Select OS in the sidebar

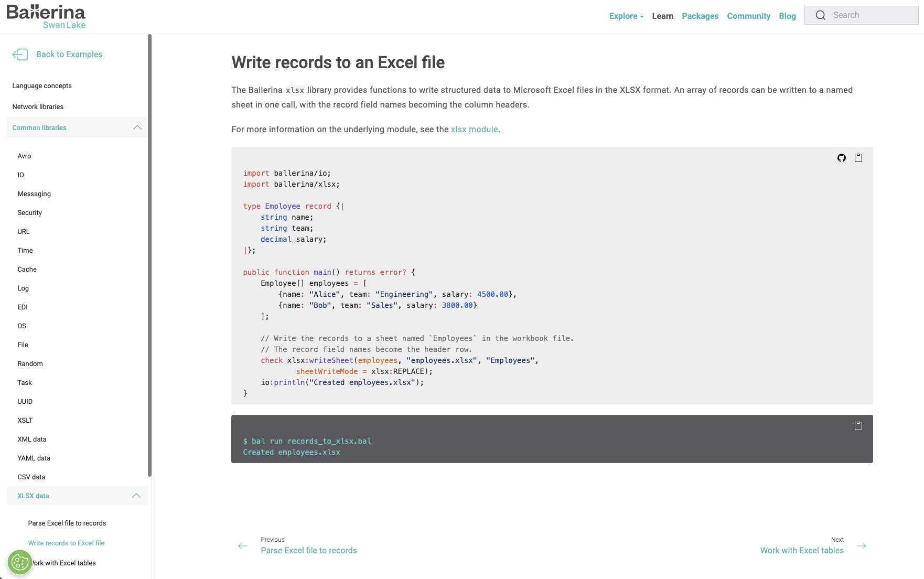pos(22,326)
